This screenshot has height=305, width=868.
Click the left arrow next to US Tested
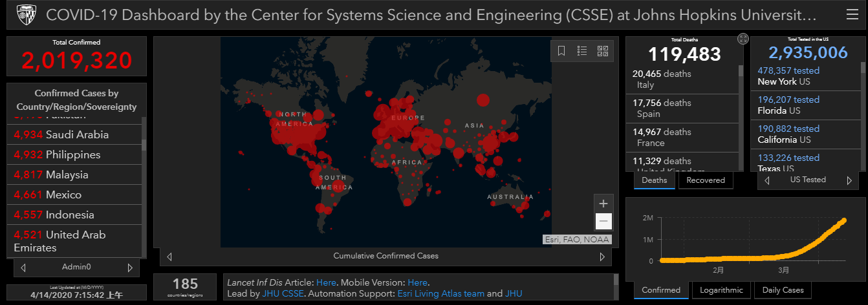(x=767, y=180)
